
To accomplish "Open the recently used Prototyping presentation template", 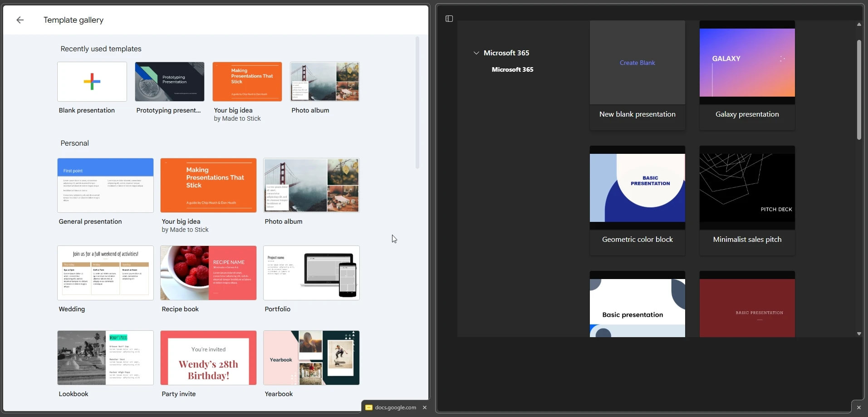I will (170, 82).
